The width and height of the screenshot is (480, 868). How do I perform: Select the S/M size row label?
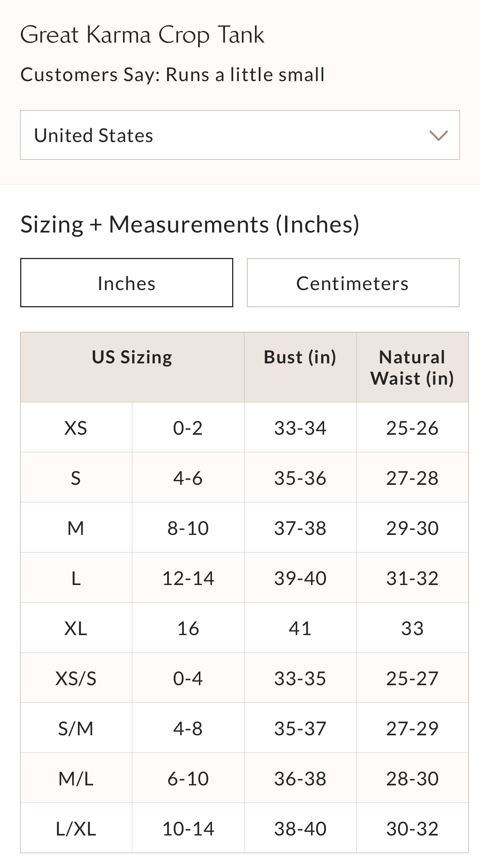(76, 728)
